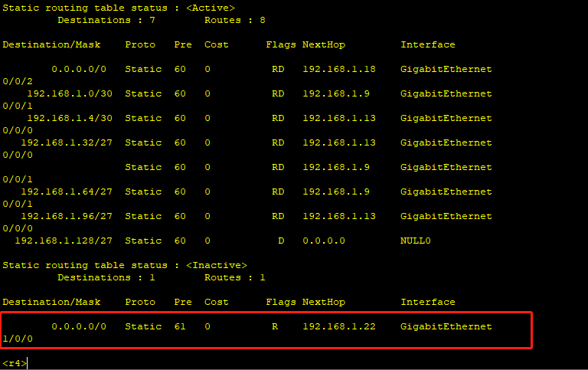Image resolution: width=588 pixels, height=370 pixels.
Task: Select destination 192.168.1.128/27
Action: pyautogui.click(x=64, y=241)
